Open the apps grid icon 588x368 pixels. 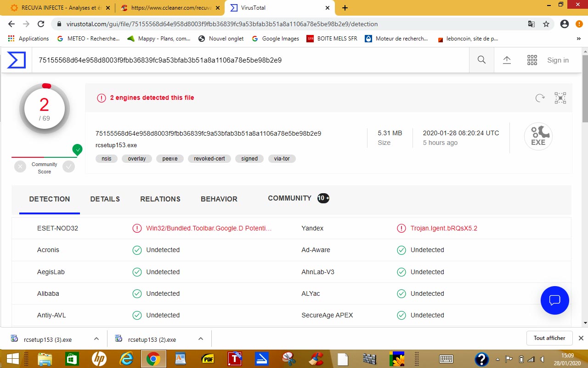pos(532,60)
